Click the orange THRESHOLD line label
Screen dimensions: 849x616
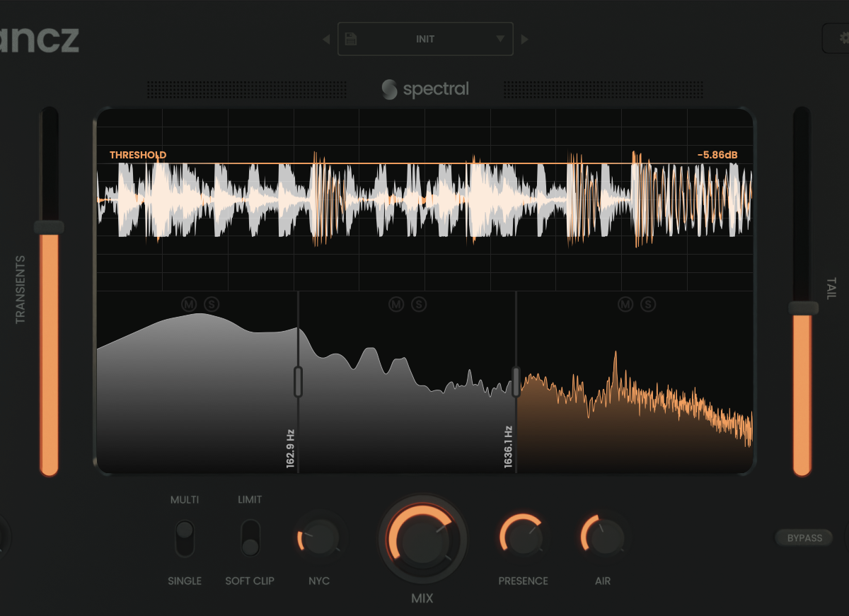pos(138,155)
